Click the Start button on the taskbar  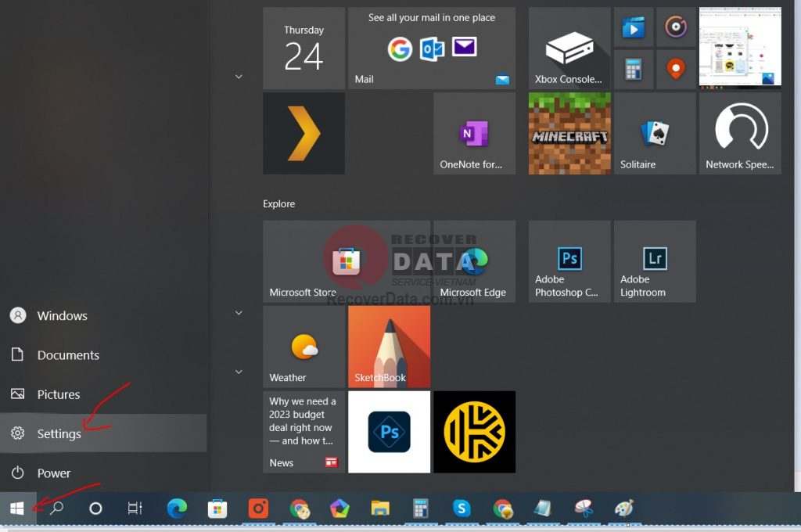click(x=16, y=508)
